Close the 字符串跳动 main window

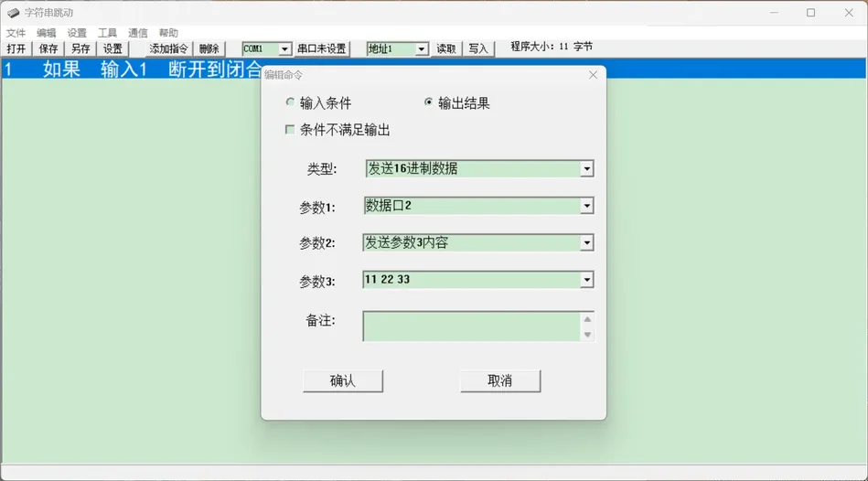[x=849, y=12]
